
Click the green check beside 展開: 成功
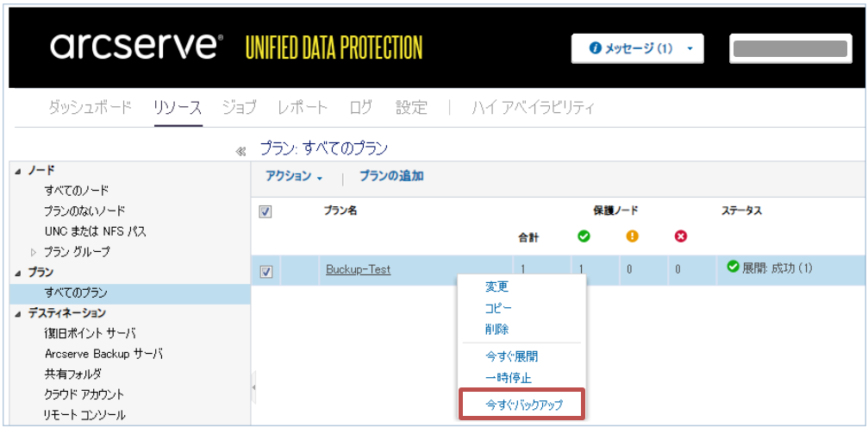(x=733, y=267)
